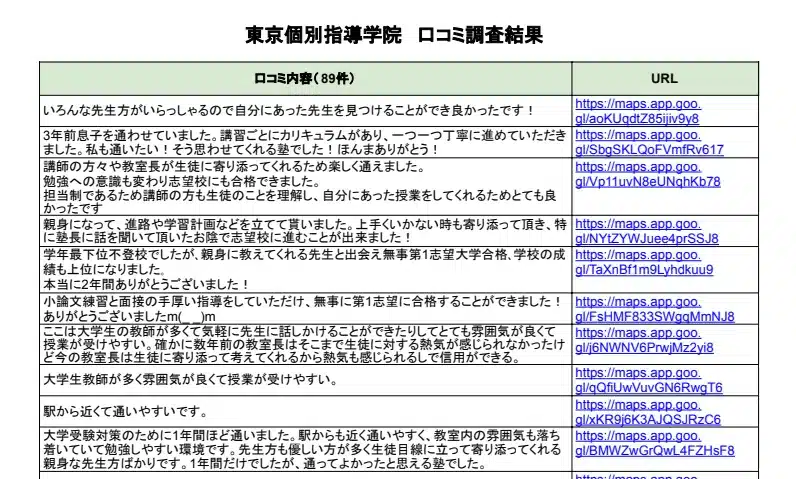The height and width of the screenshot is (479, 796).
Task: Open the link ending in NYtZYWJuee4prSSJ8
Action: point(647,231)
